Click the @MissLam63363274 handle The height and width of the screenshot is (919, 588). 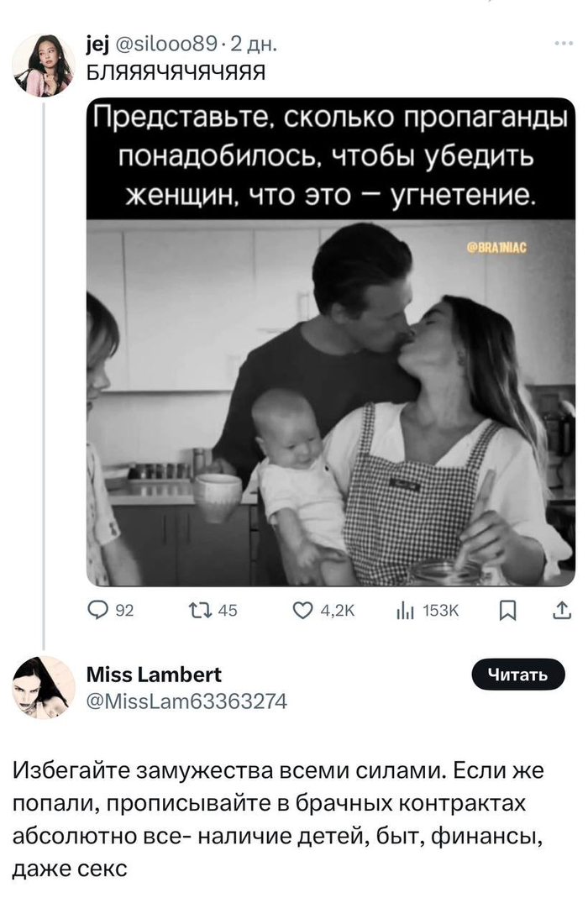pos(187,700)
